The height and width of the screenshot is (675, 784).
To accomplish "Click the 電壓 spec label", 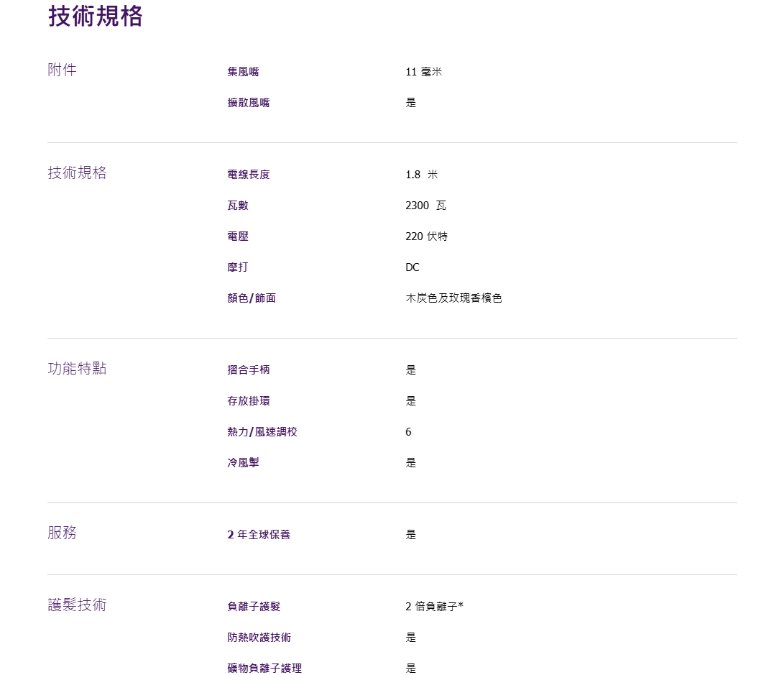I will coord(238,237).
